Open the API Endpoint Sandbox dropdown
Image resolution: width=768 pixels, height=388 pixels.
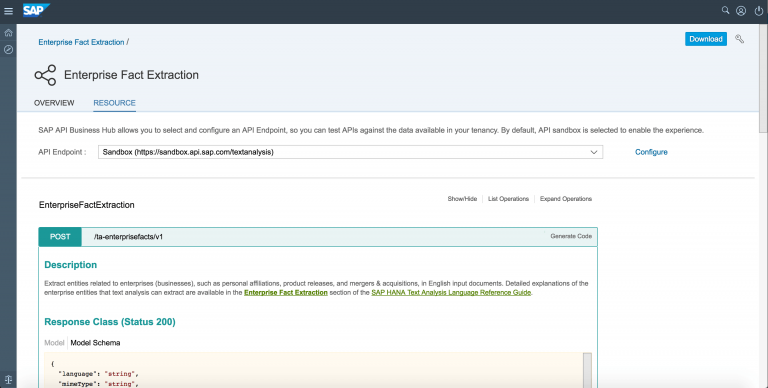350,152
